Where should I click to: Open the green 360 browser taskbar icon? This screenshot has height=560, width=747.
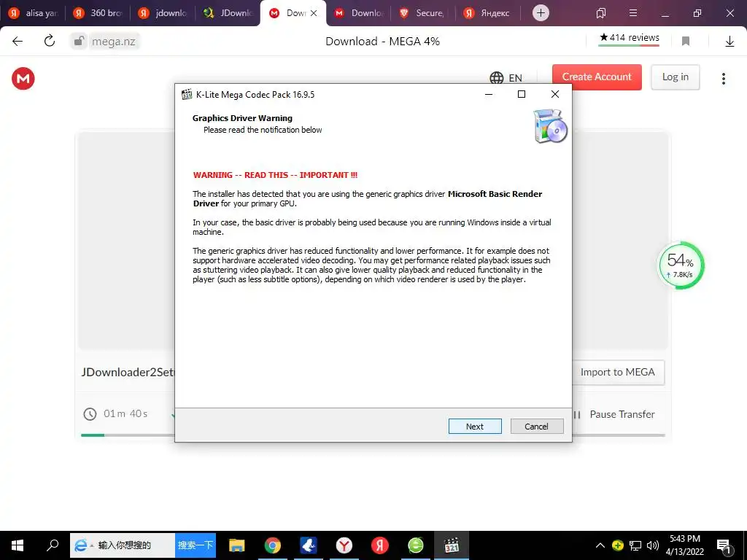tap(415, 545)
